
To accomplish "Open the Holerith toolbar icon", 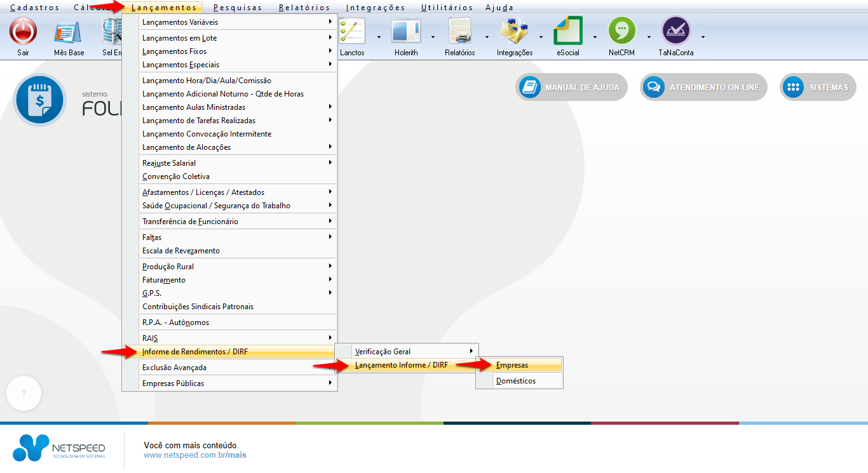I will coord(406,31).
